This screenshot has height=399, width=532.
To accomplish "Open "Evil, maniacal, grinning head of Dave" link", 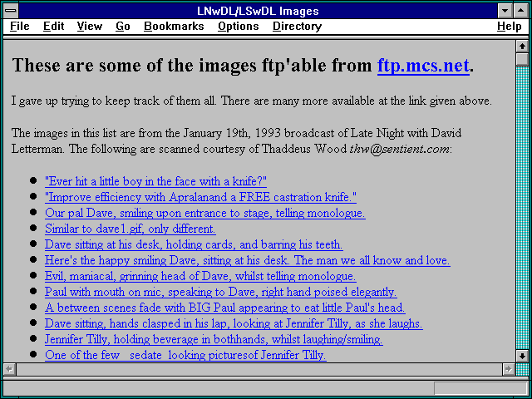I will [200, 276].
